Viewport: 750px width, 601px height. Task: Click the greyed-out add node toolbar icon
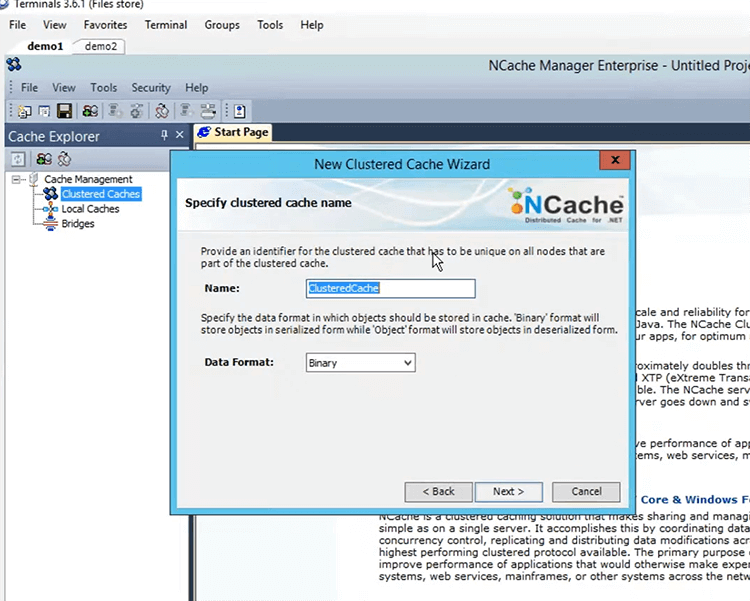137,111
